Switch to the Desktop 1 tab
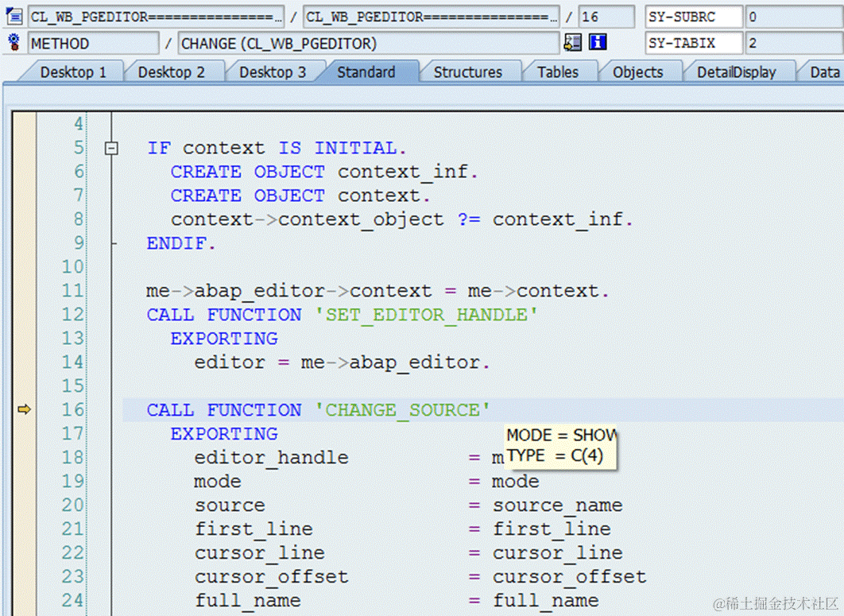 [73, 72]
